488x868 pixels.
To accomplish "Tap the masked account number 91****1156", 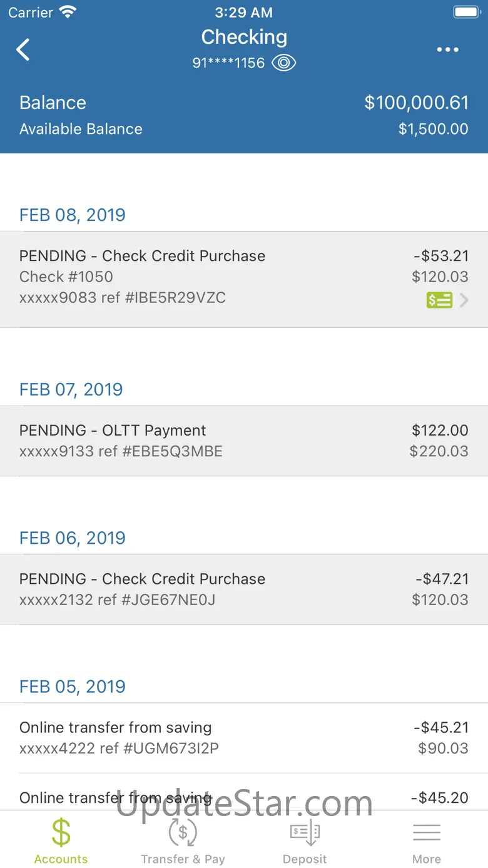I will [228, 63].
